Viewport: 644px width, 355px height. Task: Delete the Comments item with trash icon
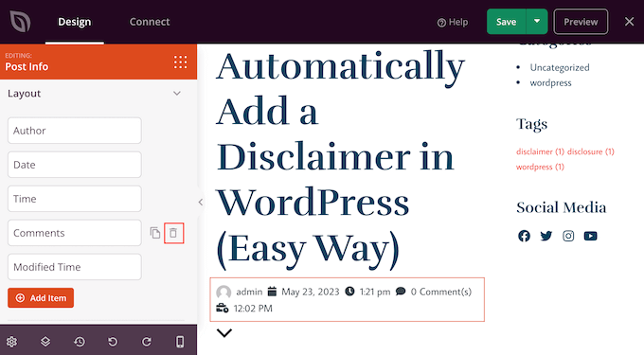point(173,233)
